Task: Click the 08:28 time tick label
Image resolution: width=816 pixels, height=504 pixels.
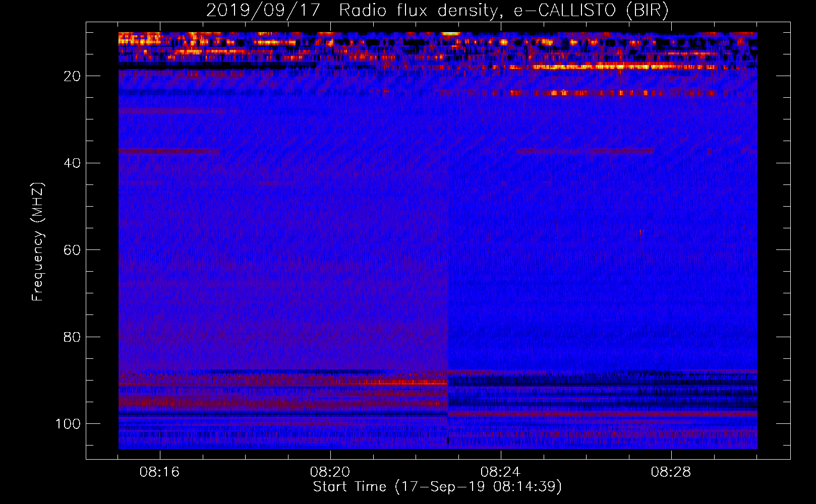Action: [x=671, y=472]
